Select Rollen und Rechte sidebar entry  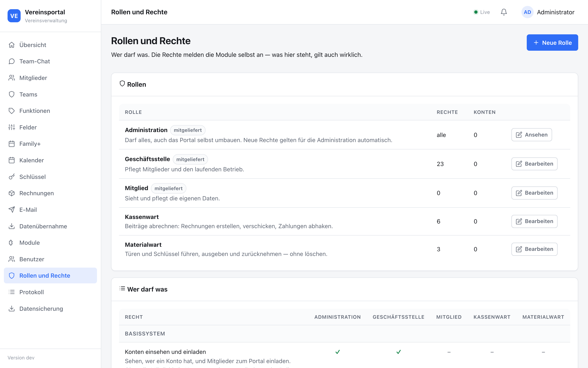pyautogui.click(x=51, y=276)
